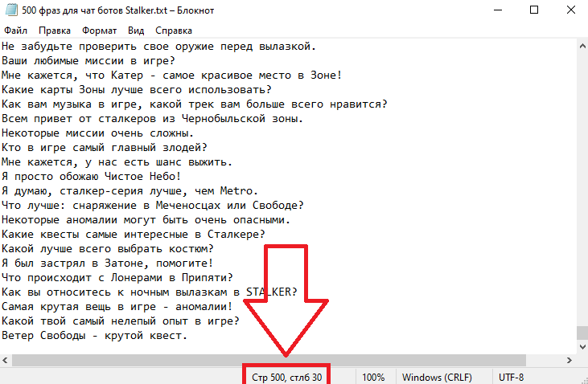Click the horizontal scrollbar right arrow

569,361
